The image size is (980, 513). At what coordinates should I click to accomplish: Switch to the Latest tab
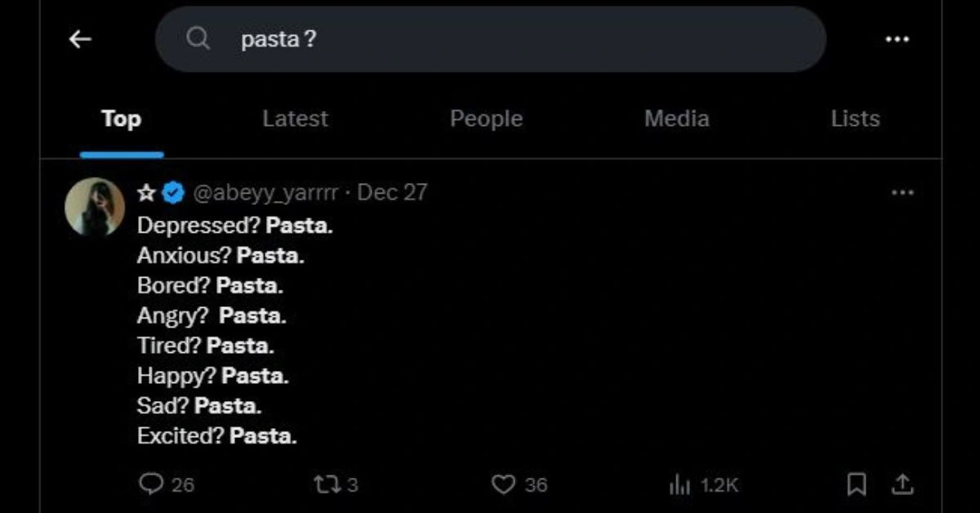295,119
